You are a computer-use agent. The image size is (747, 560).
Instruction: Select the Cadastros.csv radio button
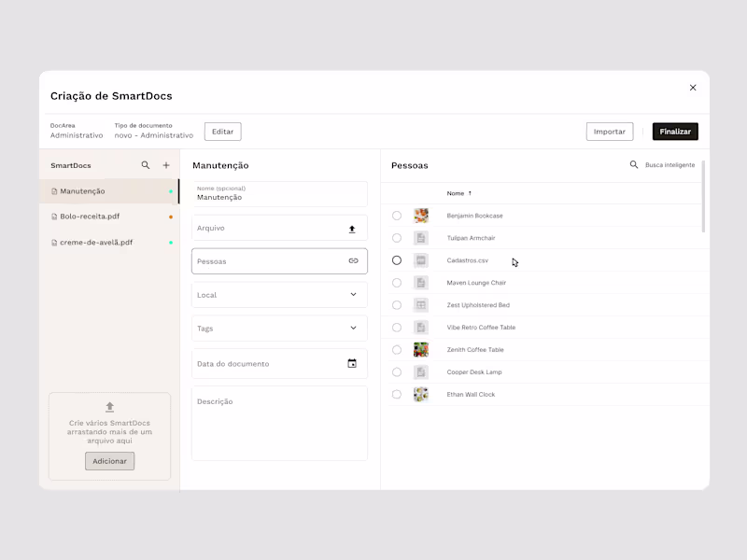[397, 260]
